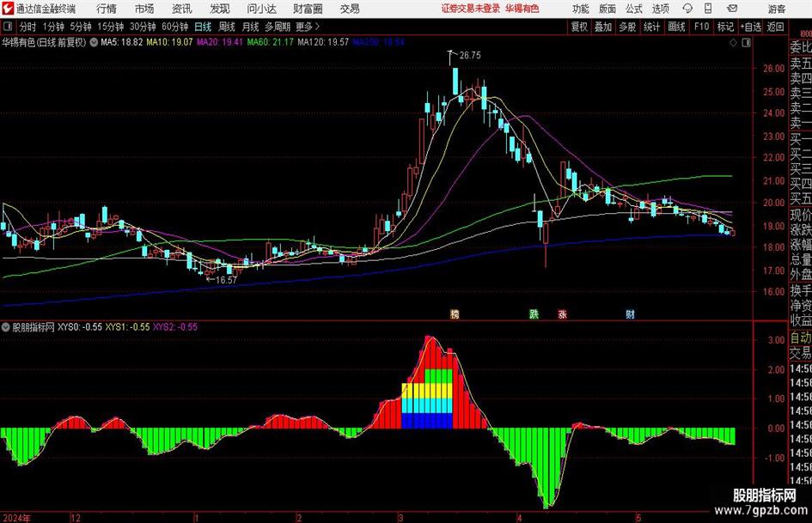Expand the 更多 period options
The width and height of the screenshot is (812, 523).
pos(308,27)
